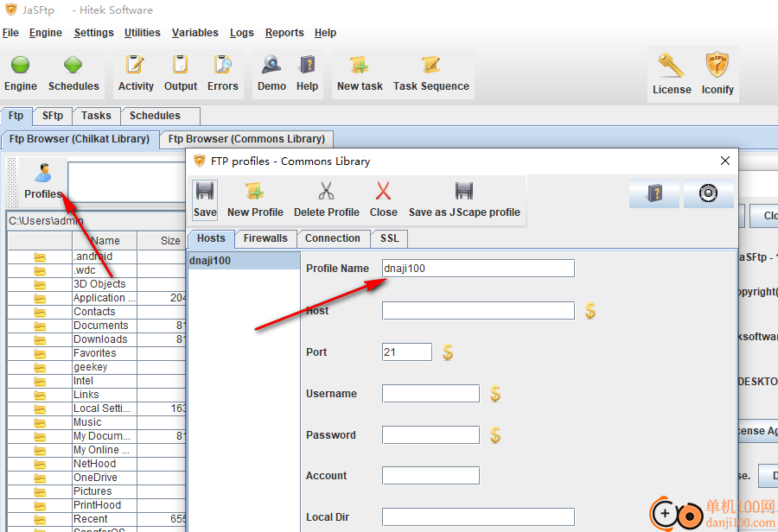Select the Favorites folder row
The height and width of the screenshot is (532, 778).
(97, 353)
